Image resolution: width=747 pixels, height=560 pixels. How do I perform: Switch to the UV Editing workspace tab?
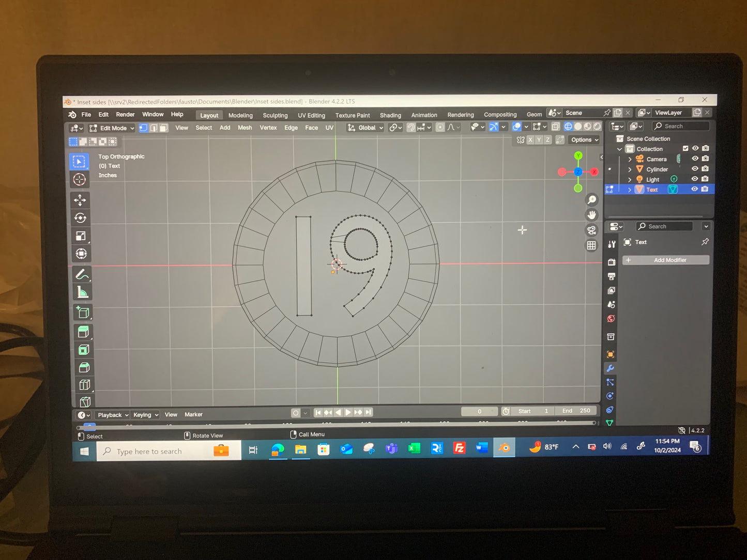tap(311, 115)
